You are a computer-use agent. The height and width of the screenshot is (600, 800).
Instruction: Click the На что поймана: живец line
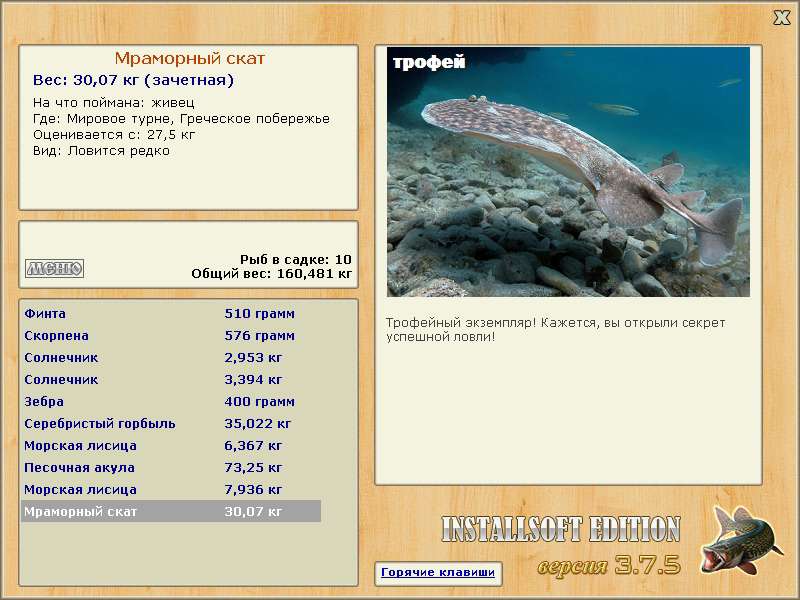pos(114,103)
